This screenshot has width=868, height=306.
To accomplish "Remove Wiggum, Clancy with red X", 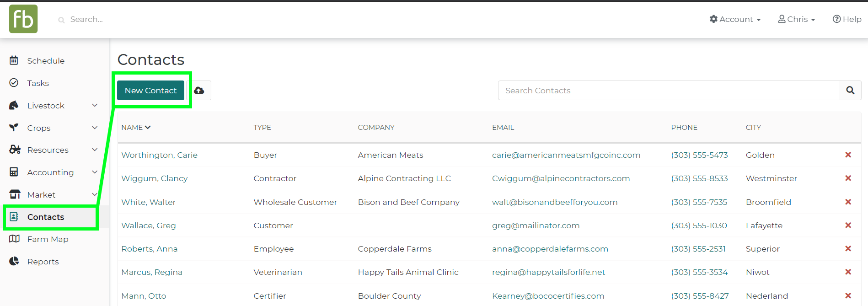I will (848, 178).
